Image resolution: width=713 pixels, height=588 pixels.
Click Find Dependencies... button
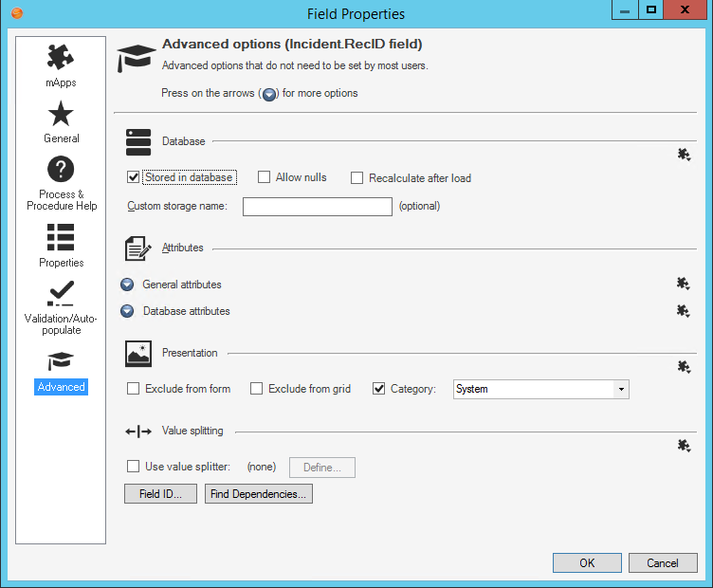(259, 494)
